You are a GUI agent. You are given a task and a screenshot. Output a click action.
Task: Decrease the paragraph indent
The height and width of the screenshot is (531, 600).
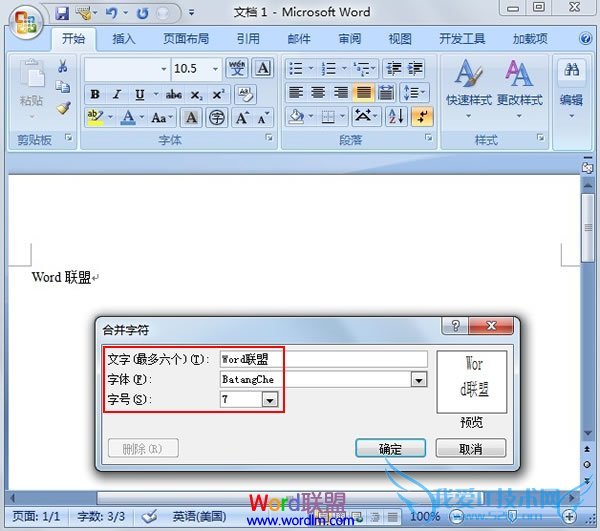point(394,69)
